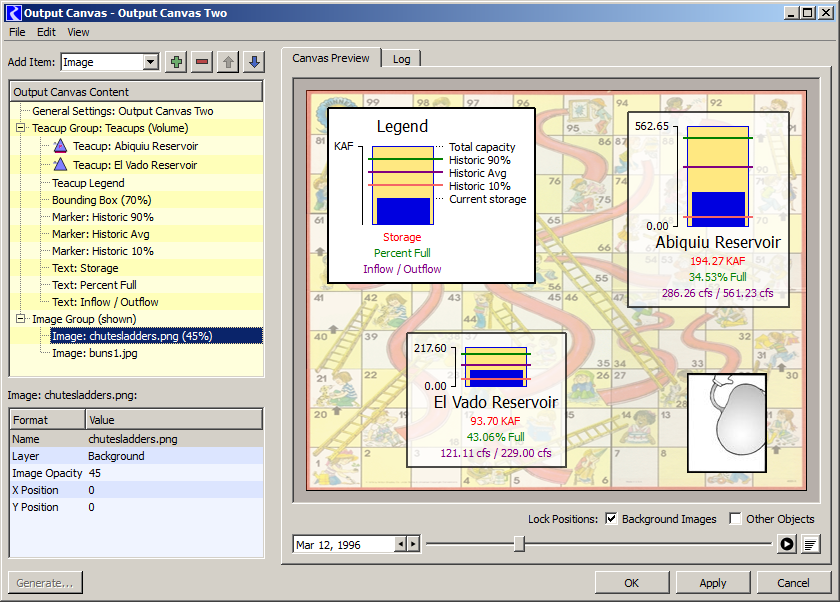Select Text: Inflow / Outflow item

point(105,302)
